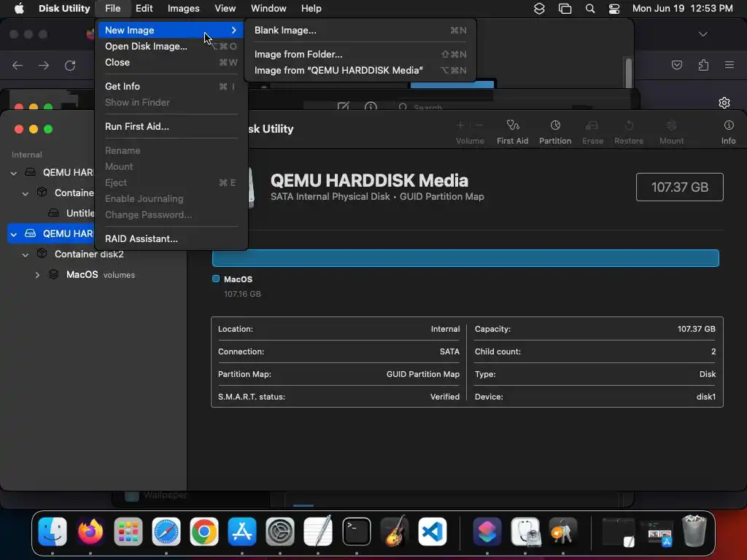747x560 pixels.
Task: Click the settings gear in the background window
Action: (x=724, y=102)
